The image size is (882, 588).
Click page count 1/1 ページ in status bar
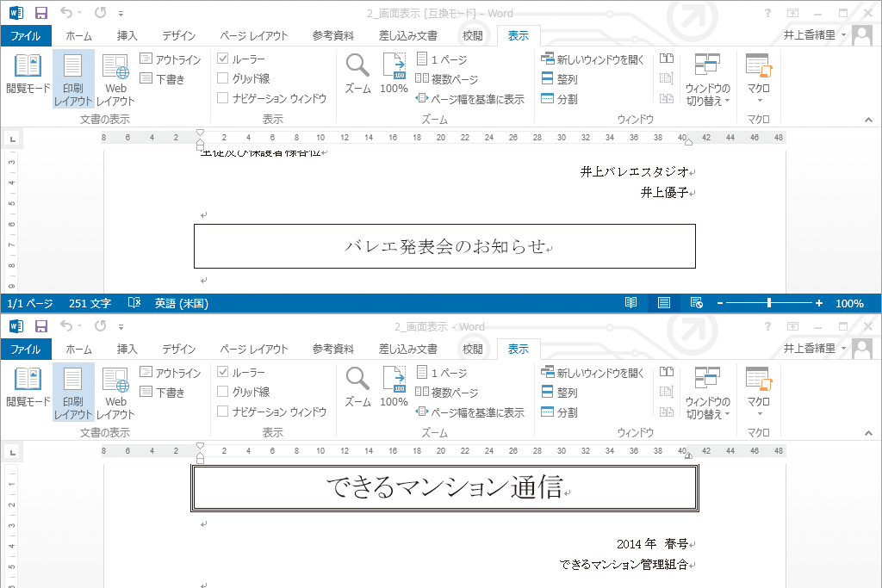click(x=30, y=304)
